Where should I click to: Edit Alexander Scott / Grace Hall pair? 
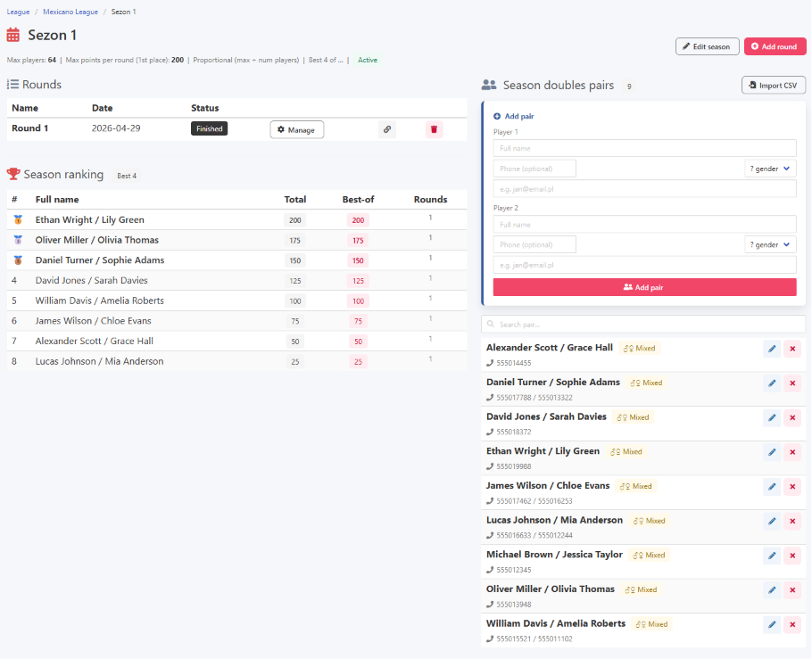(x=772, y=349)
